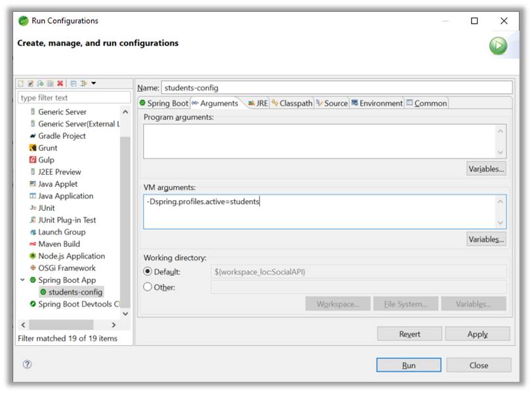Open the toolbar view menu dropdown

tap(94, 83)
